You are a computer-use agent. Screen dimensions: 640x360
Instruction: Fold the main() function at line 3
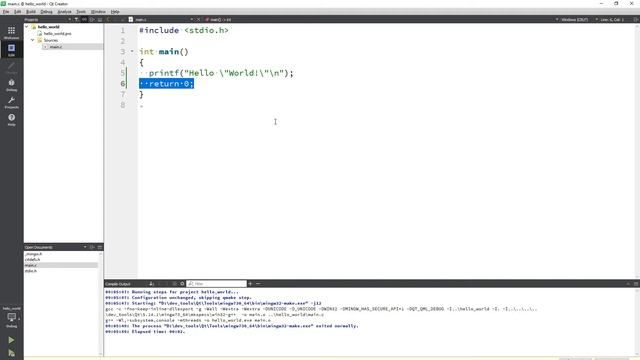tap(132, 51)
